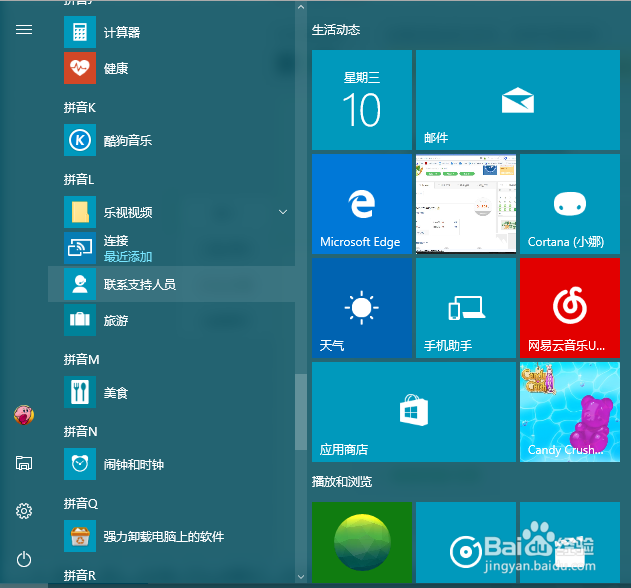Open the Food (美食) app icon

[x=80, y=392]
